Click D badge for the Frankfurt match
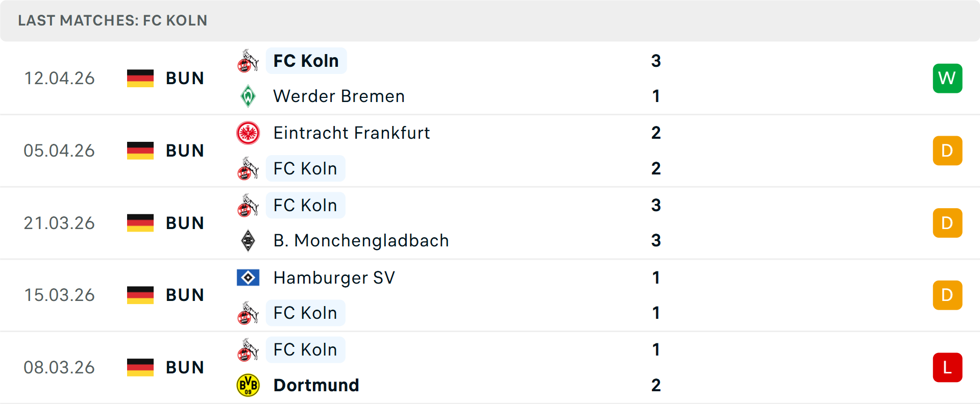 [x=947, y=150]
